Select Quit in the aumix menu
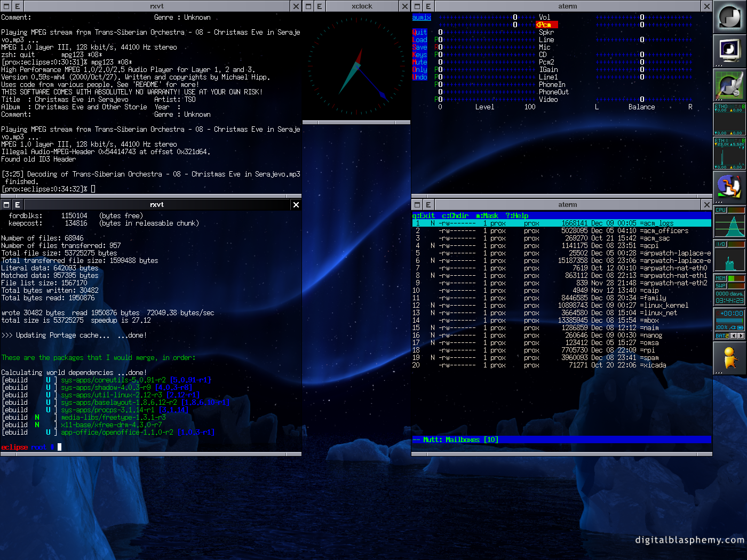Screen dimensions: 747x560 [420, 33]
